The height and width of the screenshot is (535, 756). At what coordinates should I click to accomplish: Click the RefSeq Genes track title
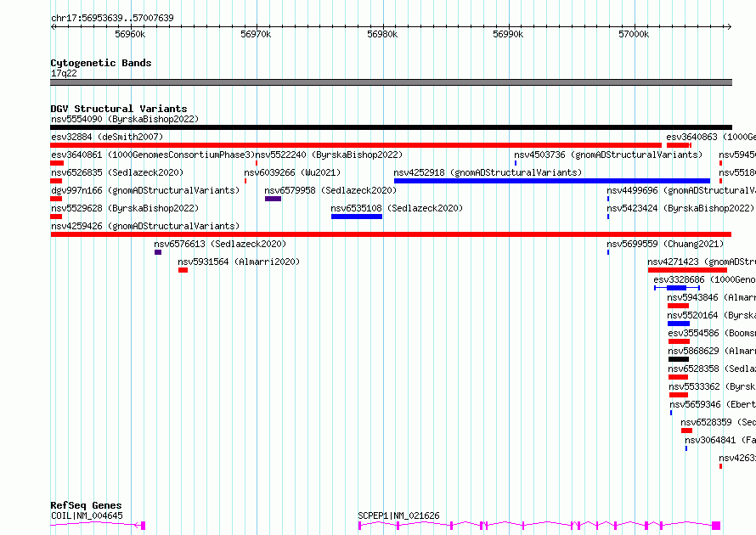(86, 505)
